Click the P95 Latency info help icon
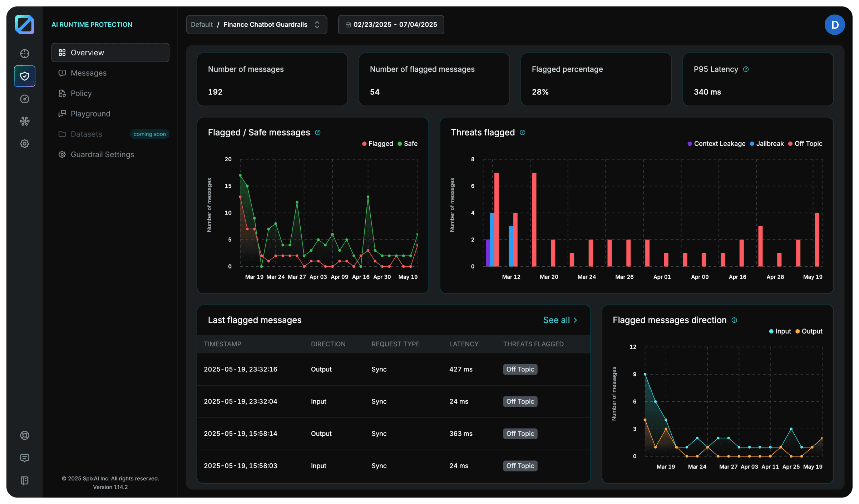The image size is (859, 504). [x=746, y=69]
